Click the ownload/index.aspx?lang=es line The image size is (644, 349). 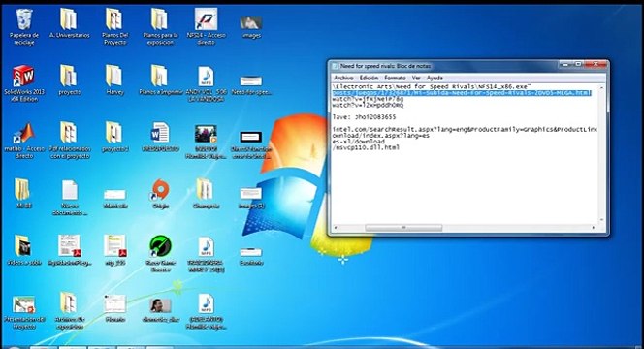pyautogui.click(x=381, y=135)
